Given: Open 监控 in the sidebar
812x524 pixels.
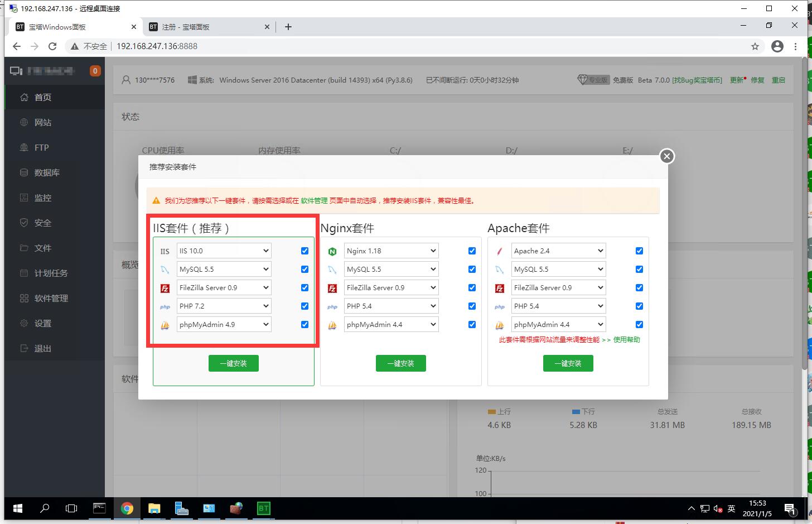Looking at the screenshot, I should [55, 198].
